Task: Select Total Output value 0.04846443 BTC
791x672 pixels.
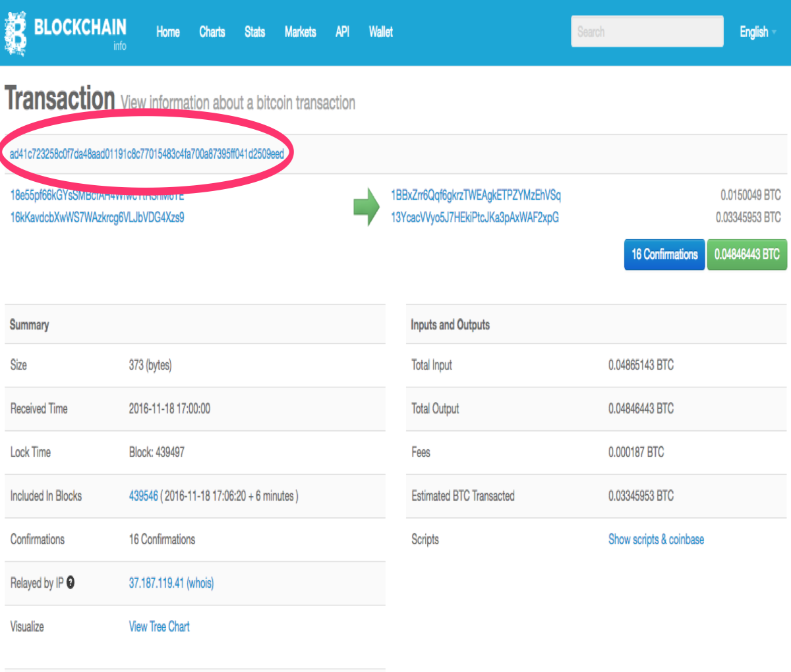Action: [x=641, y=408]
